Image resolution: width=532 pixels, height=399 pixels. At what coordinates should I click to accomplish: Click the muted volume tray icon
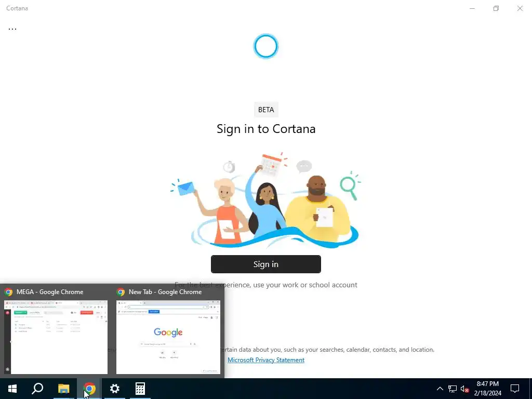(464, 389)
